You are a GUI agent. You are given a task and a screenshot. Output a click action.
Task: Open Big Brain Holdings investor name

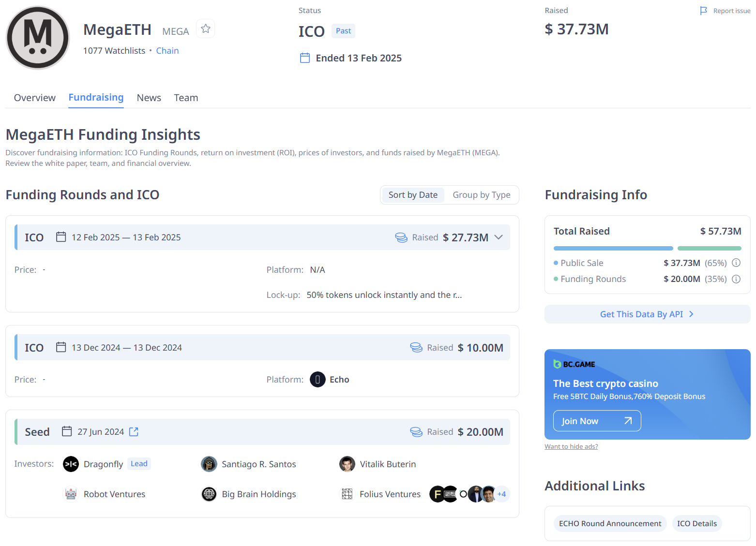(x=259, y=494)
